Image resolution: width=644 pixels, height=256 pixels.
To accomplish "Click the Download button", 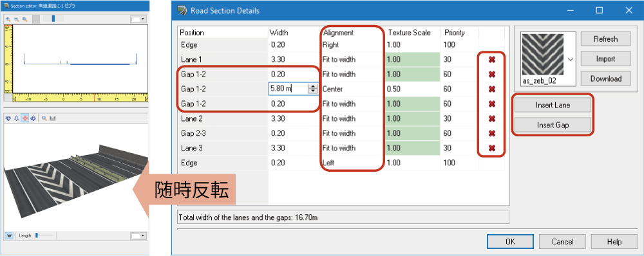I will (605, 78).
